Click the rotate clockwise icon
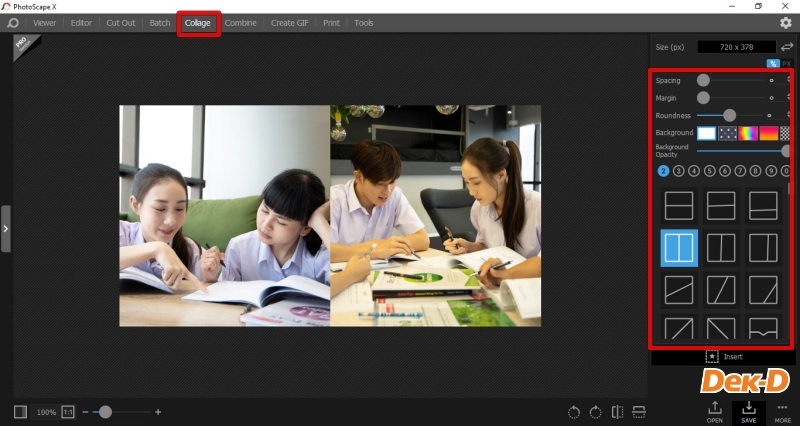This screenshot has height=426, width=800. 595,412
